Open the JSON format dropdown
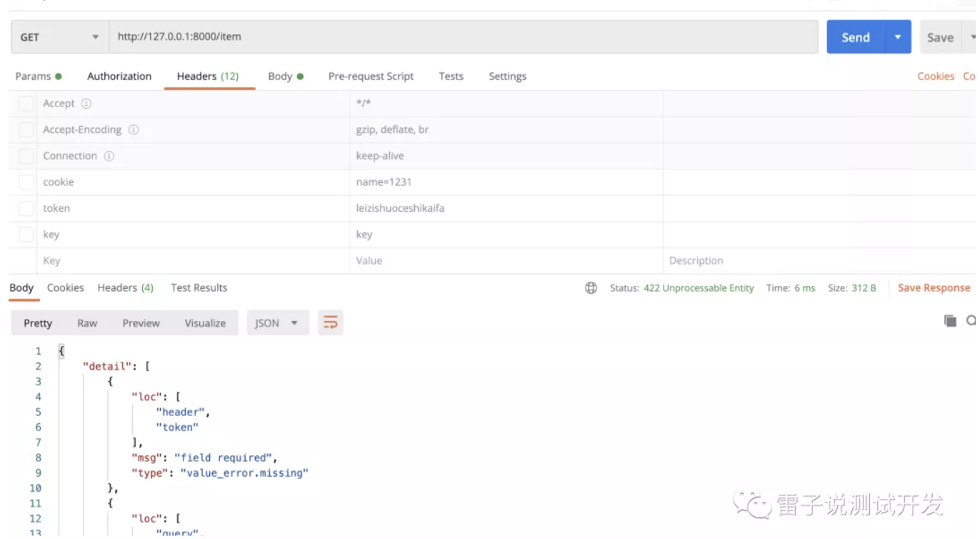The width and height of the screenshot is (980, 539). click(278, 323)
